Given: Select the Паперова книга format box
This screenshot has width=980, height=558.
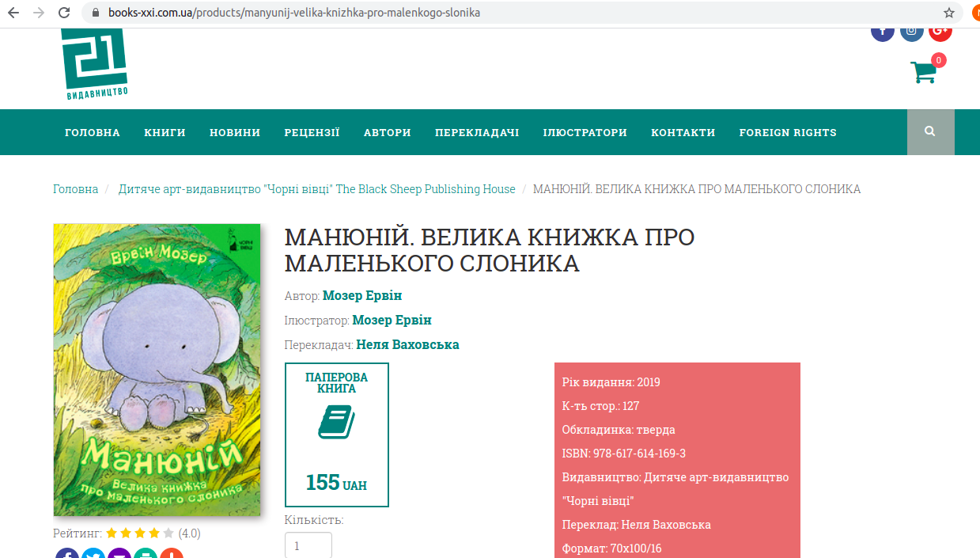Looking at the screenshot, I should [x=337, y=435].
